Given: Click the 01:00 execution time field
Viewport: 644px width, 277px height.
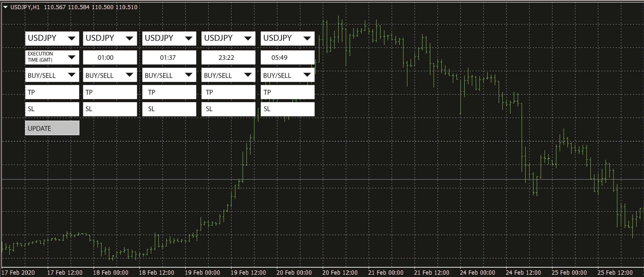Looking at the screenshot, I should tap(110, 57).
